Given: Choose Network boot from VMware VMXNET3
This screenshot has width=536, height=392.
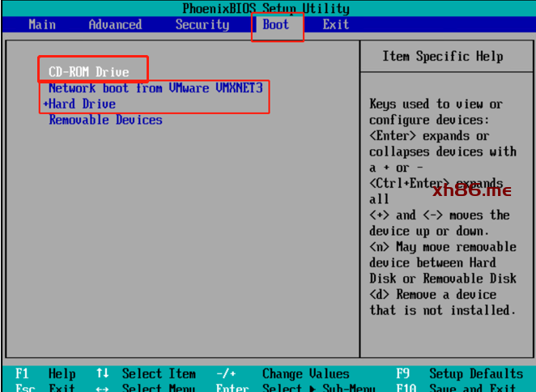Looking at the screenshot, I should [x=155, y=87].
